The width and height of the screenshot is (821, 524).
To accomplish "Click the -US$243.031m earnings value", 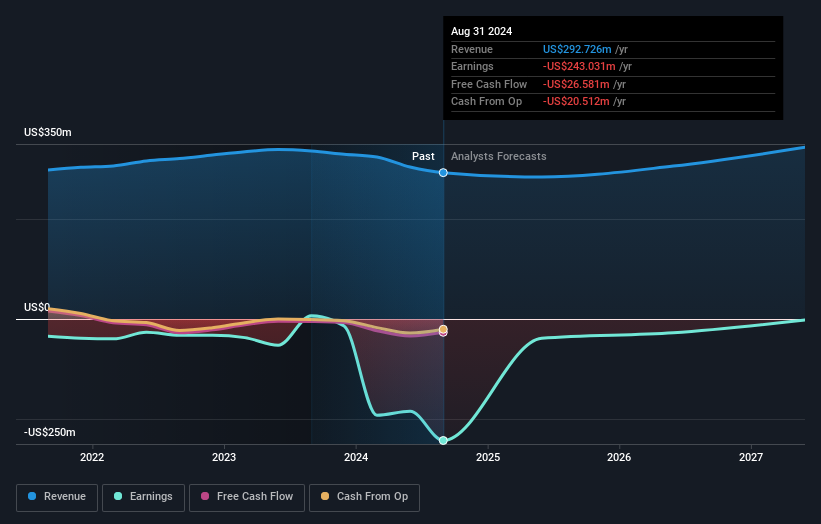I will (x=579, y=66).
